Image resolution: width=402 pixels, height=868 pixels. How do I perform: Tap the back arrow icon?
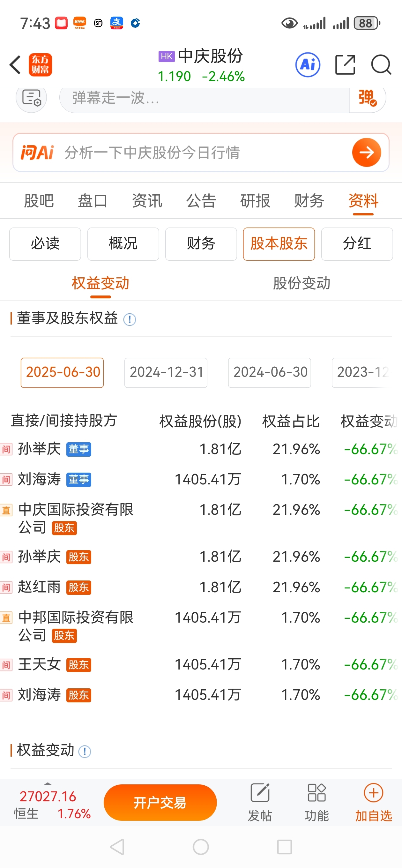[15, 64]
